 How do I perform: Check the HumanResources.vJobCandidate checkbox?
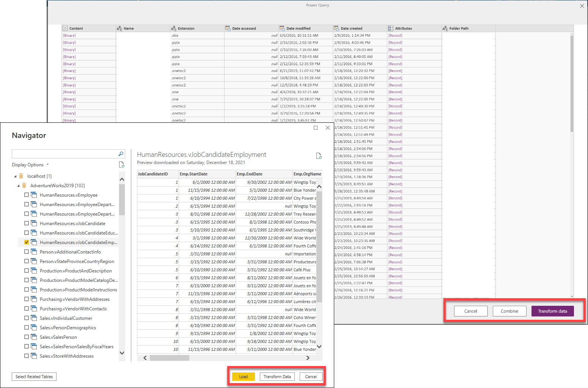[x=27, y=223]
